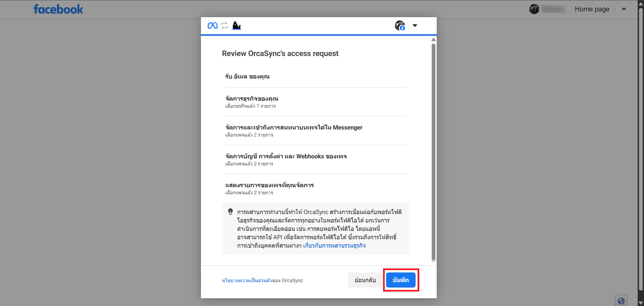Click the lightbulb info icon
This screenshot has width=644, height=306.
230,212
